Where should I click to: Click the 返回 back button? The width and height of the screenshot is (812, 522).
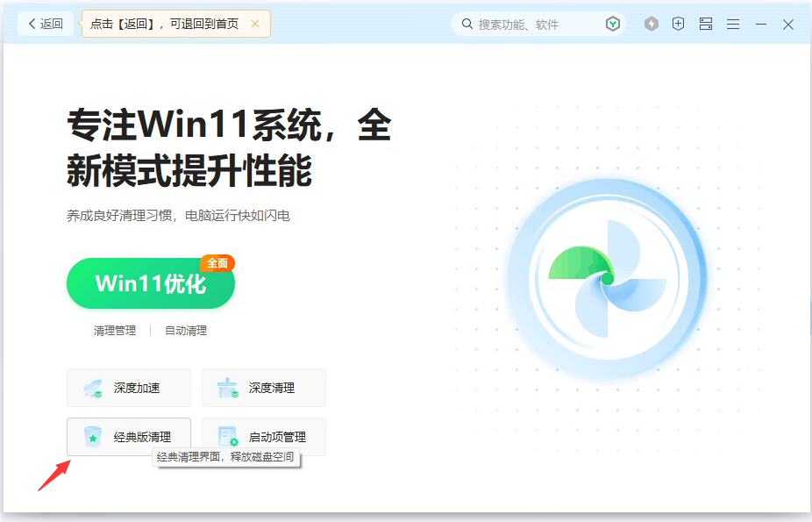(46, 24)
